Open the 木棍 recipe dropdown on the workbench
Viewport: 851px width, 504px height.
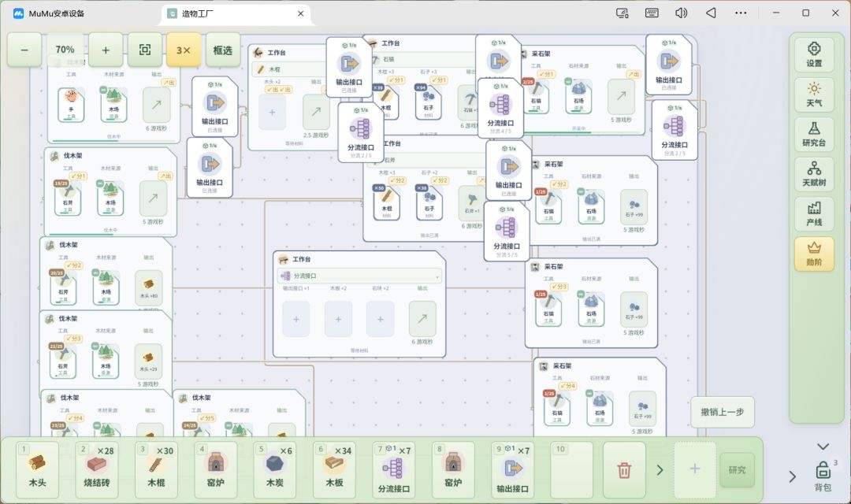point(290,69)
